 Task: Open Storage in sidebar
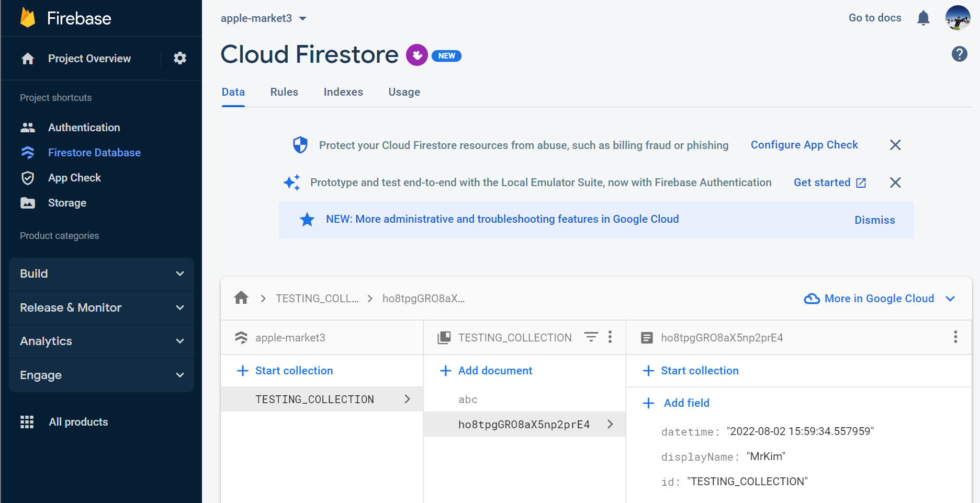pos(67,203)
